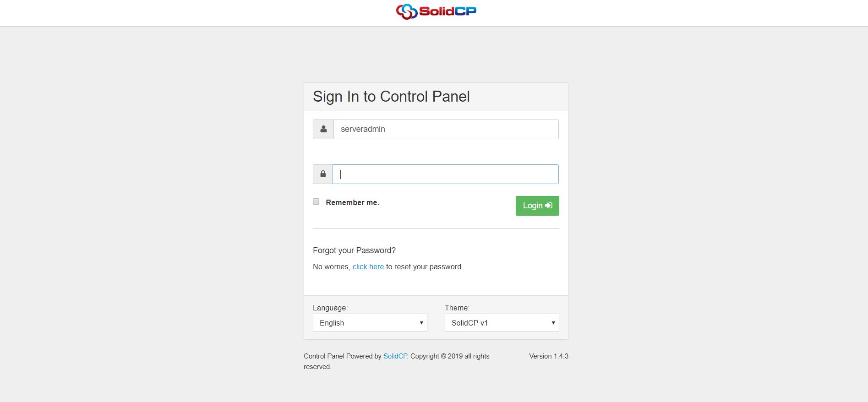The height and width of the screenshot is (402, 868).
Task: Click the user icon beside username field
Action: [323, 129]
